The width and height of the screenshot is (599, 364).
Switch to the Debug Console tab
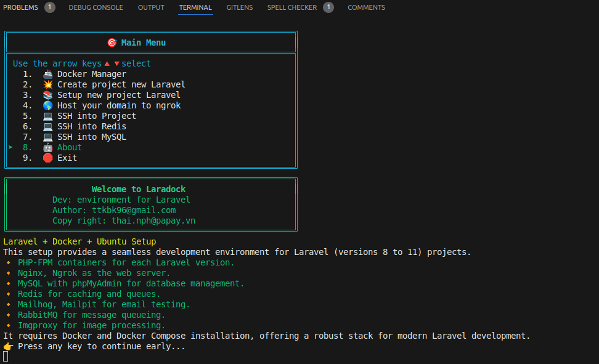click(96, 7)
